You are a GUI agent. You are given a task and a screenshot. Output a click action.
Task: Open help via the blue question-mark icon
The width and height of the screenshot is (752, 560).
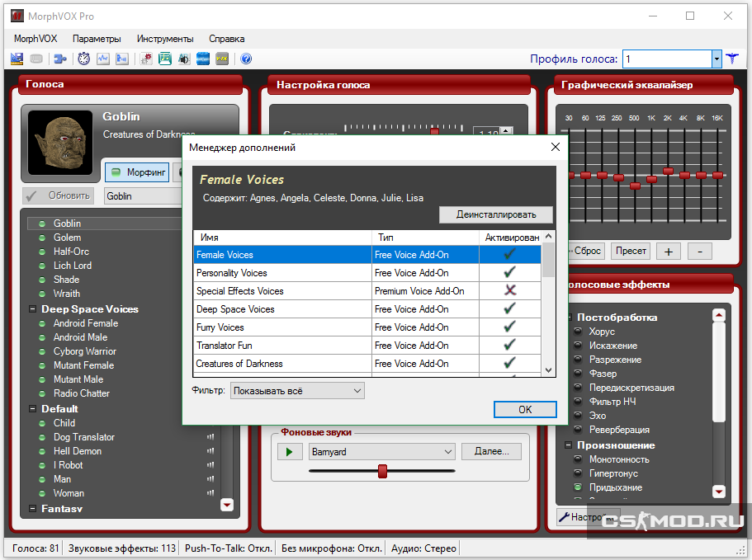[x=246, y=59]
